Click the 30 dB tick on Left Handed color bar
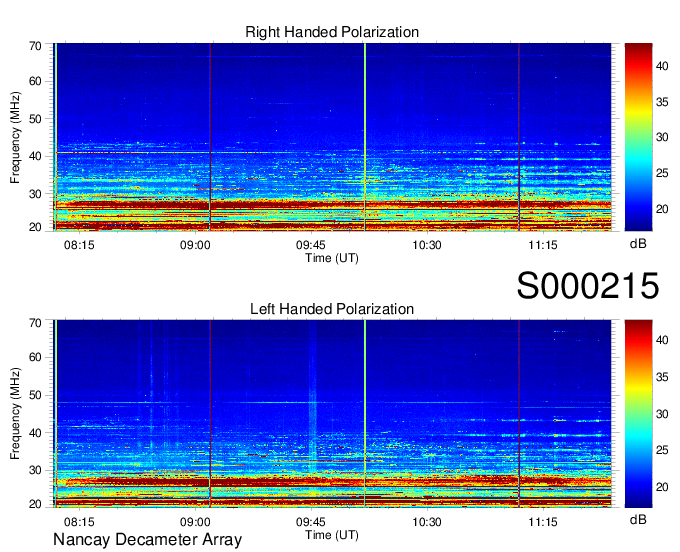Image resolution: width=680 pixels, height=552 pixels. [x=662, y=414]
